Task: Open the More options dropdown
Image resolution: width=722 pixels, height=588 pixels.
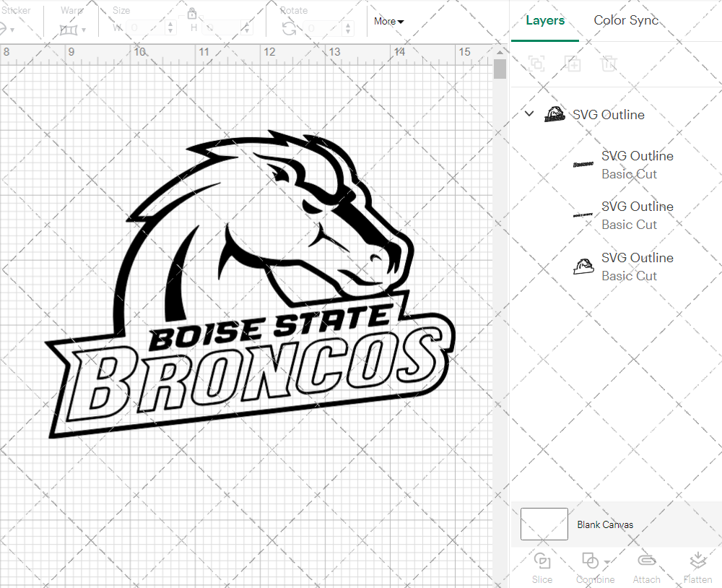Action: point(388,22)
